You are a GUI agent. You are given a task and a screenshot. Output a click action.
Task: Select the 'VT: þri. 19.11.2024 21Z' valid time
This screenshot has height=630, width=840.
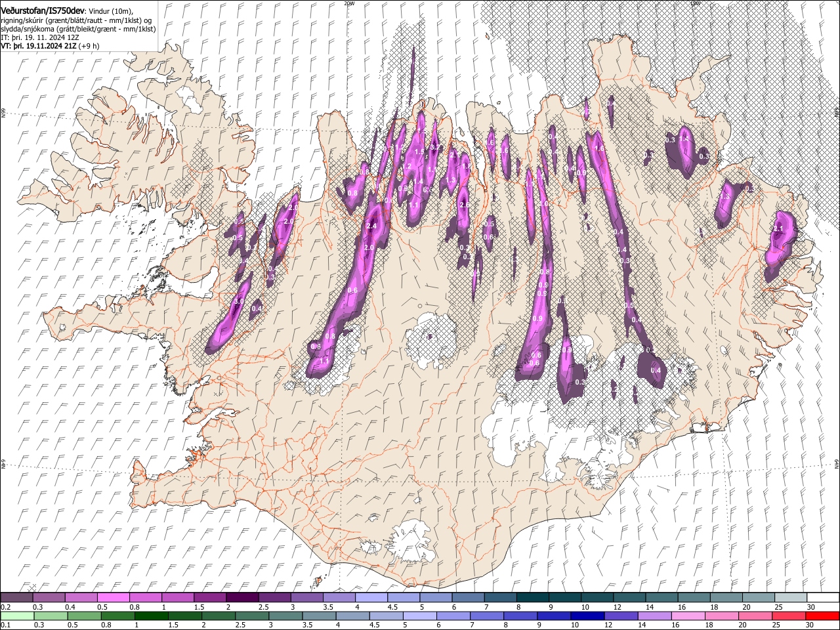click(39, 46)
